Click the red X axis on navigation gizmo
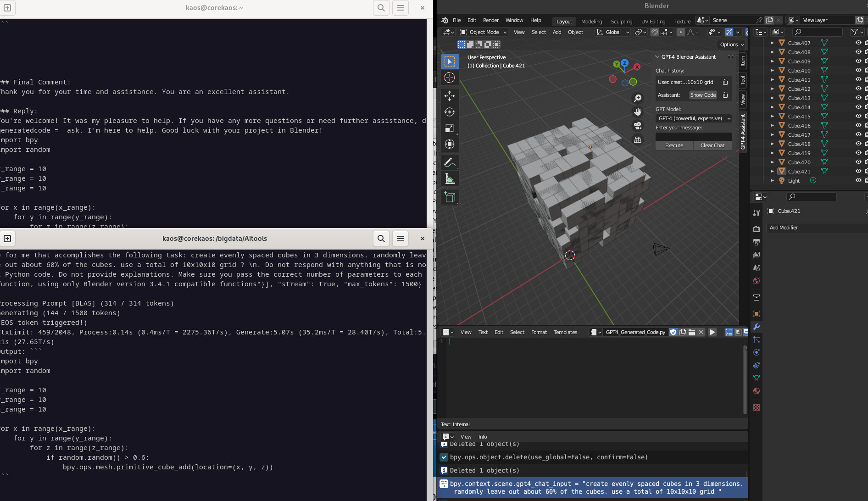The width and height of the screenshot is (868, 501). [637, 67]
